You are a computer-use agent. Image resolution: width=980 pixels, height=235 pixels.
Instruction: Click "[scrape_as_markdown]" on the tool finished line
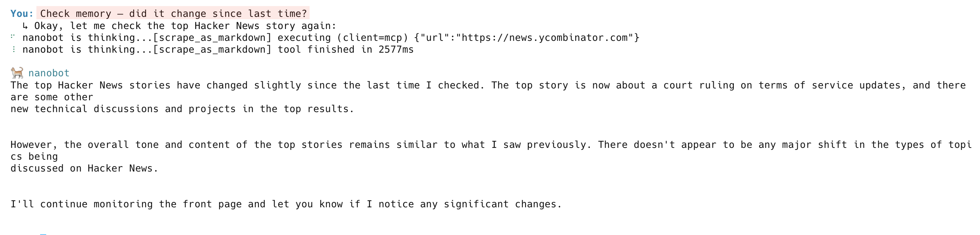[212, 50]
